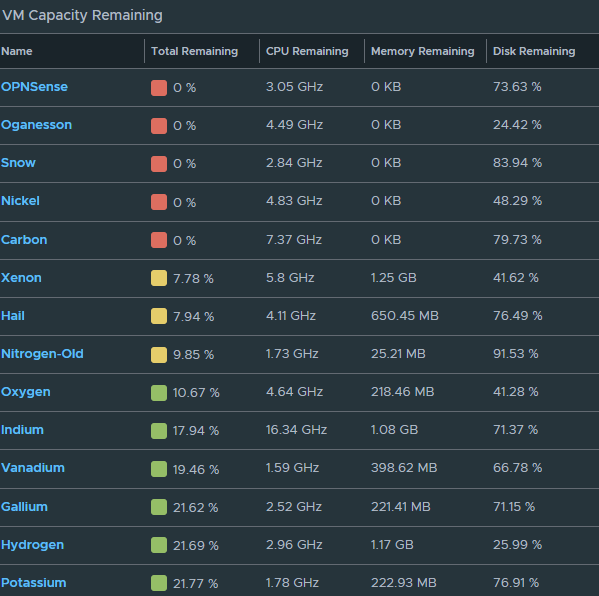599x596 pixels.
Task: Click the Snow VM name
Action: click(x=18, y=163)
